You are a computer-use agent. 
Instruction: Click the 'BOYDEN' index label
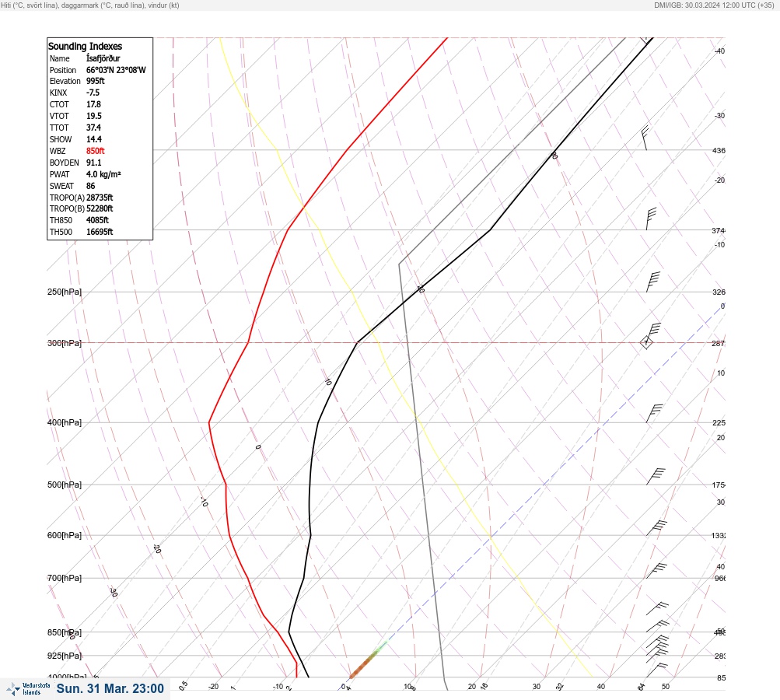pyautogui.click(x=65, y=163)
